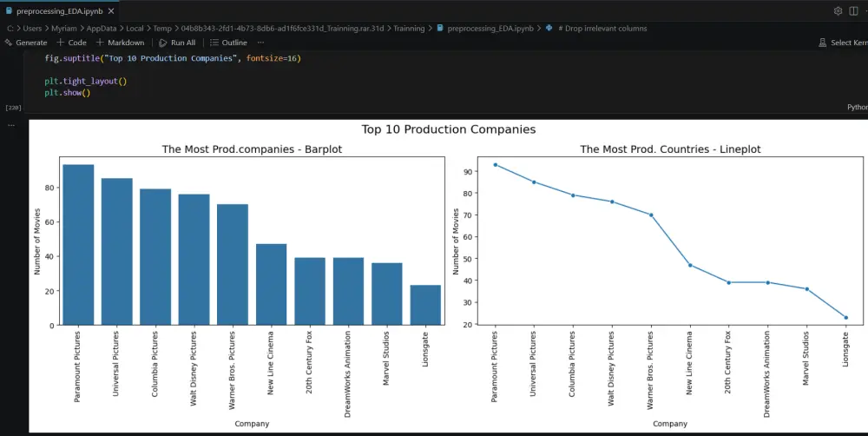Click the '80' y-axis tick on barplot

click(49, 188)
